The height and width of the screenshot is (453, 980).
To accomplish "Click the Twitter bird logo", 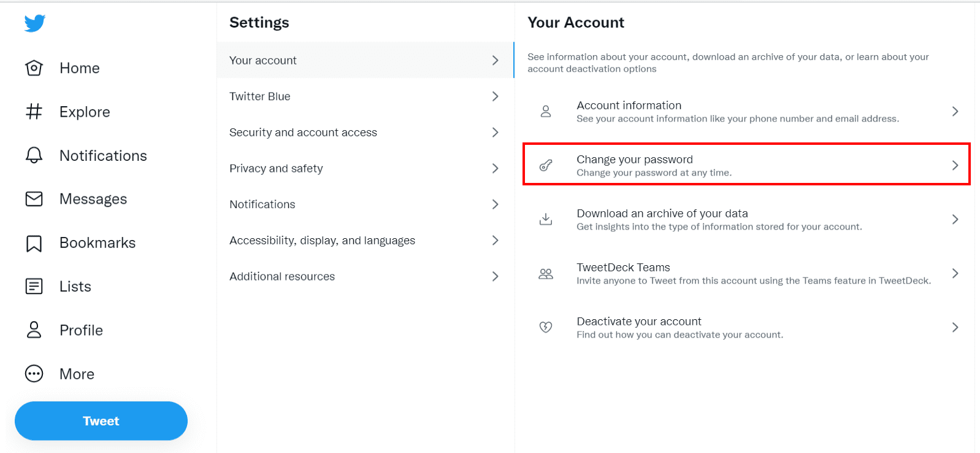I will click(35, 23).
